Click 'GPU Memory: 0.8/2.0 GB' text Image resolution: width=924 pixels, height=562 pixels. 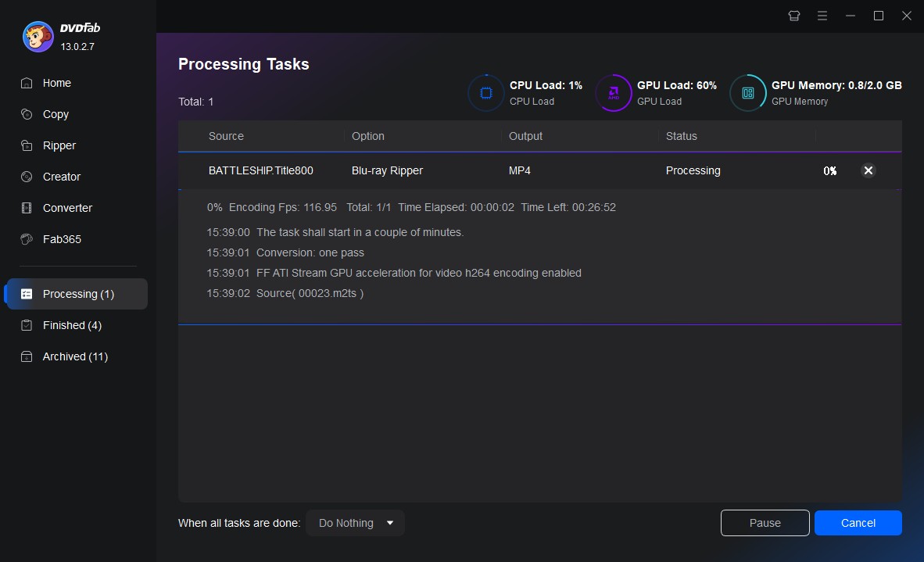pos(836,85)
